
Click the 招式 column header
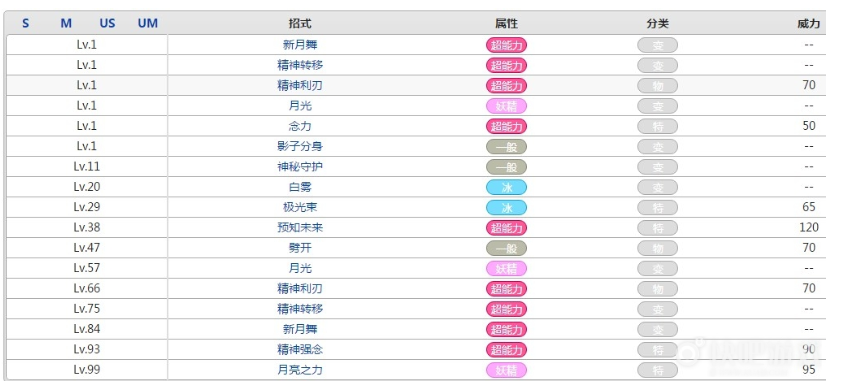300,23
